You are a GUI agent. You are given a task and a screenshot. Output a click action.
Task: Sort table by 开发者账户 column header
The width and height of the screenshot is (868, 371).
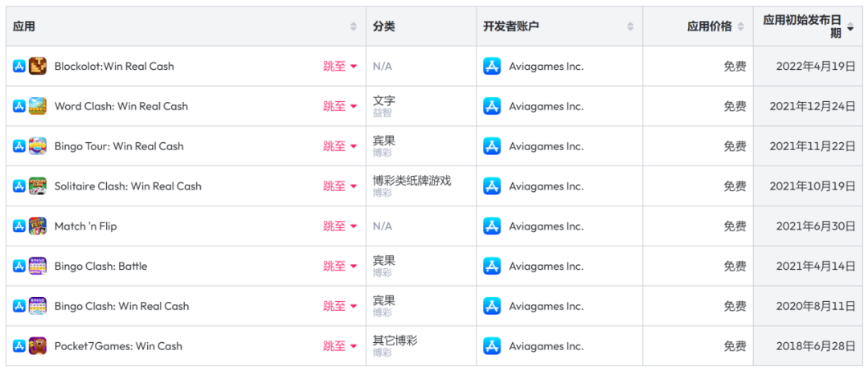[x=559, y=26]
